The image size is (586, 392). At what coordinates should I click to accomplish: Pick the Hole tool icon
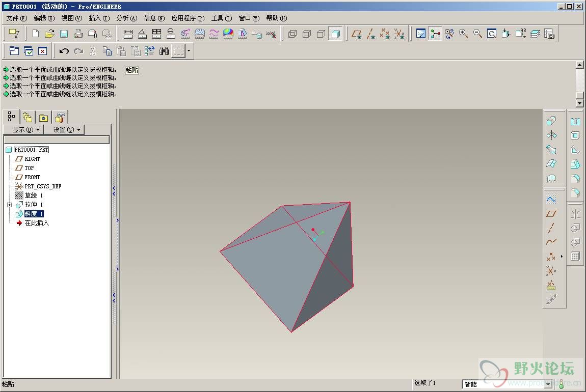[x=575, y=121]
